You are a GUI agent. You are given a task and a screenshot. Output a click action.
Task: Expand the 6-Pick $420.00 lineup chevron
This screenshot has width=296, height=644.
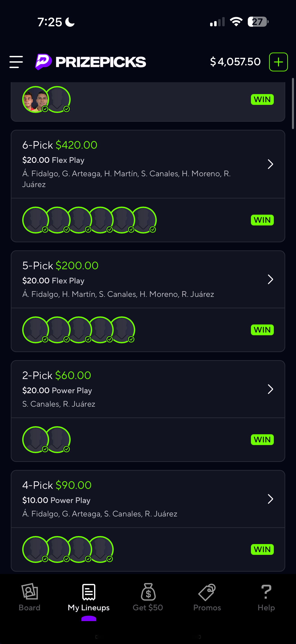pos(270,164)
